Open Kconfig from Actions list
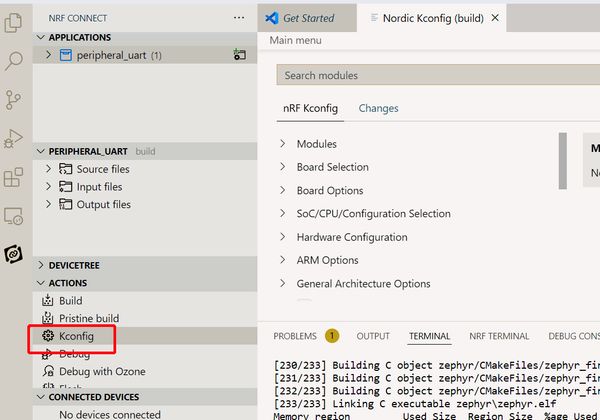 (76, 336)
